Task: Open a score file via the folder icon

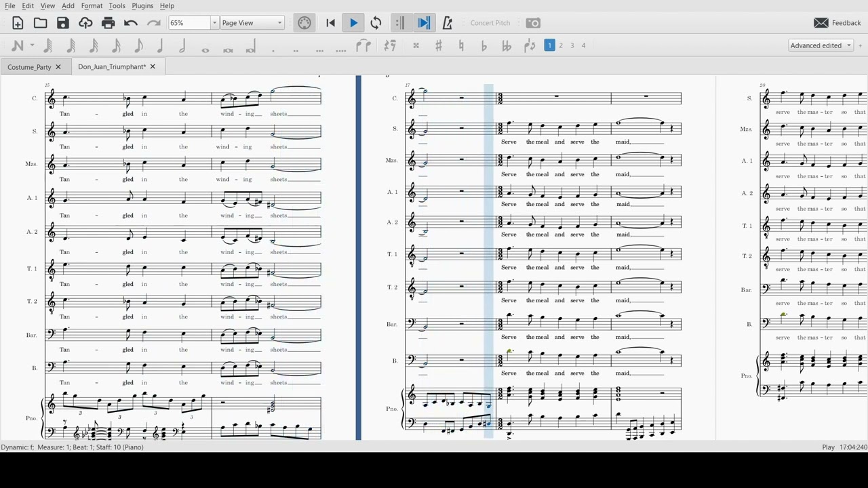Action: tap(41, 23)
